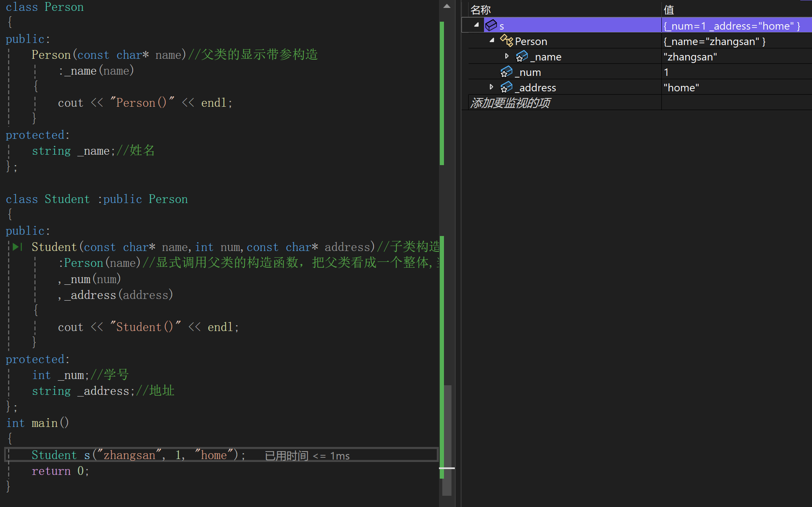
Task: Click the editor scrollbar up arrow
Action: tap(446, 6)
